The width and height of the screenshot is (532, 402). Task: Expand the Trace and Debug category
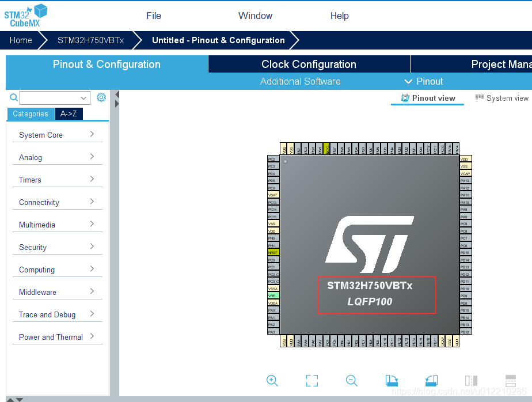(x=58, y=314)
